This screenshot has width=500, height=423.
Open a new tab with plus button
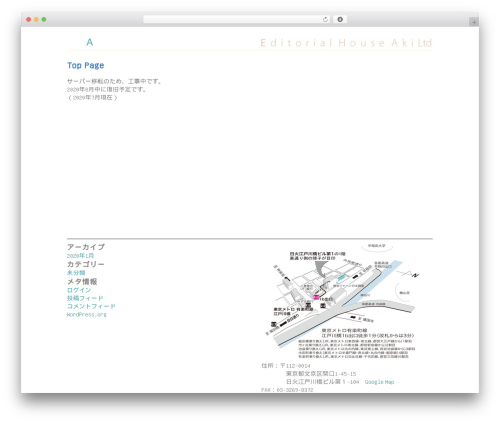pyautogui.click(x=474, y=22)
